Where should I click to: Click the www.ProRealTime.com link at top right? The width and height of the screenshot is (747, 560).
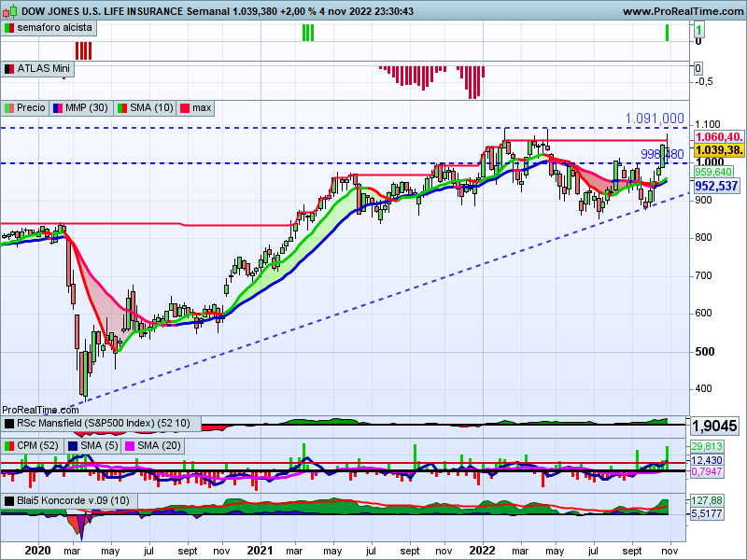(684, 11)
